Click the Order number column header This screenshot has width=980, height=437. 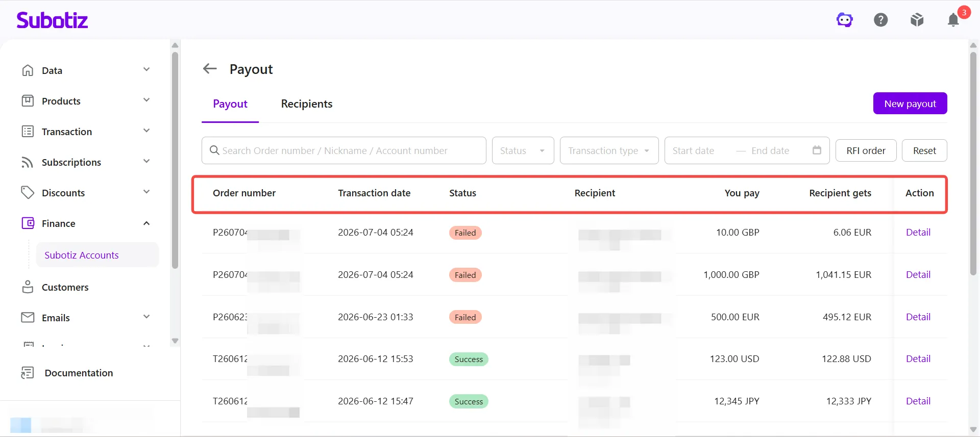244,193
